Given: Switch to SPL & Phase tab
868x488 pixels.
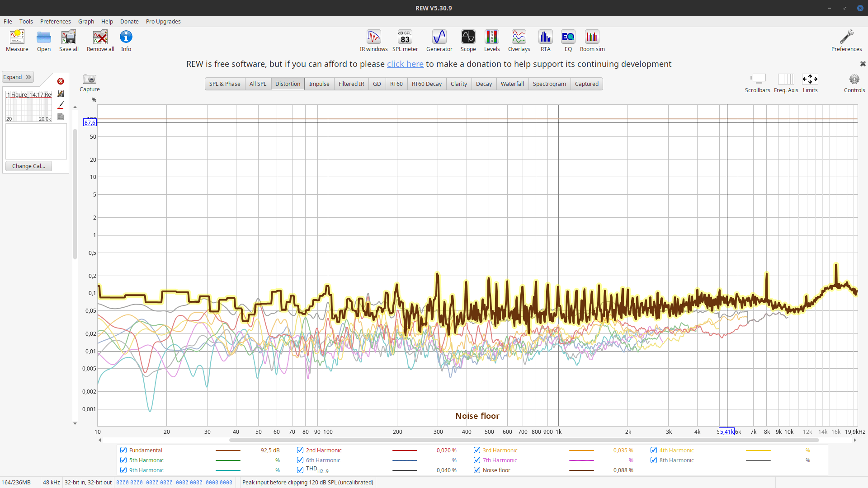Looking at the screenshot, I should pyautogui.click(x=225, y=84).
